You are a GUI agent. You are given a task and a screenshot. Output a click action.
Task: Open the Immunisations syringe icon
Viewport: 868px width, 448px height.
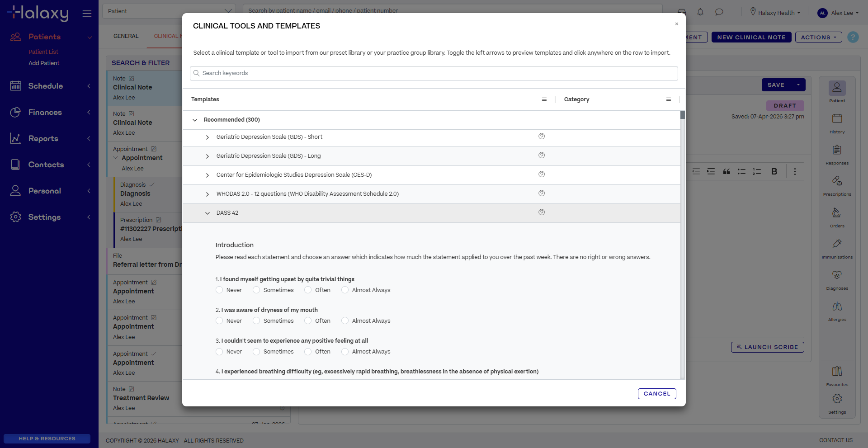[x=837, y=244]
